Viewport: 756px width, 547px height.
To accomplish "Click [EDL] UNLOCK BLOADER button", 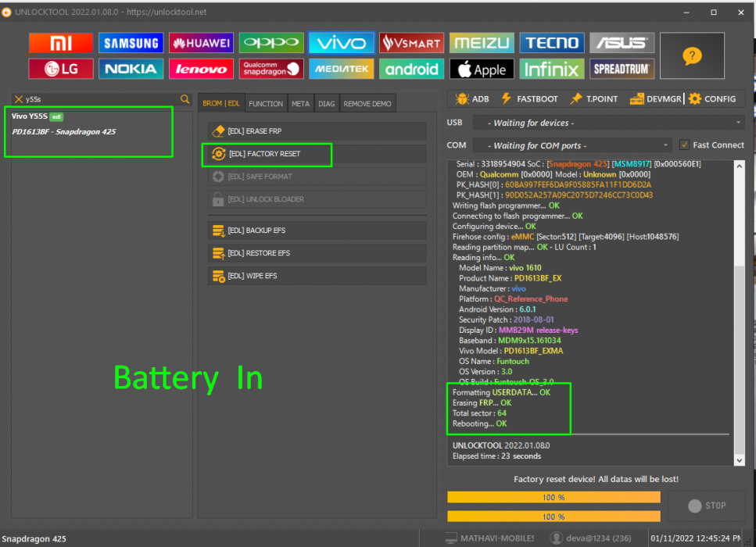I will coord(317,199).
